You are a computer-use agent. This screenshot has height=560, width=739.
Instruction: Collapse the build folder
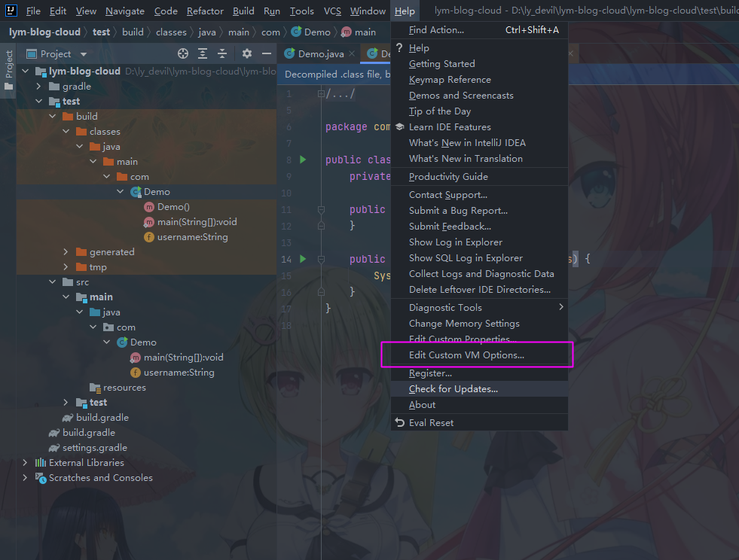52,117
